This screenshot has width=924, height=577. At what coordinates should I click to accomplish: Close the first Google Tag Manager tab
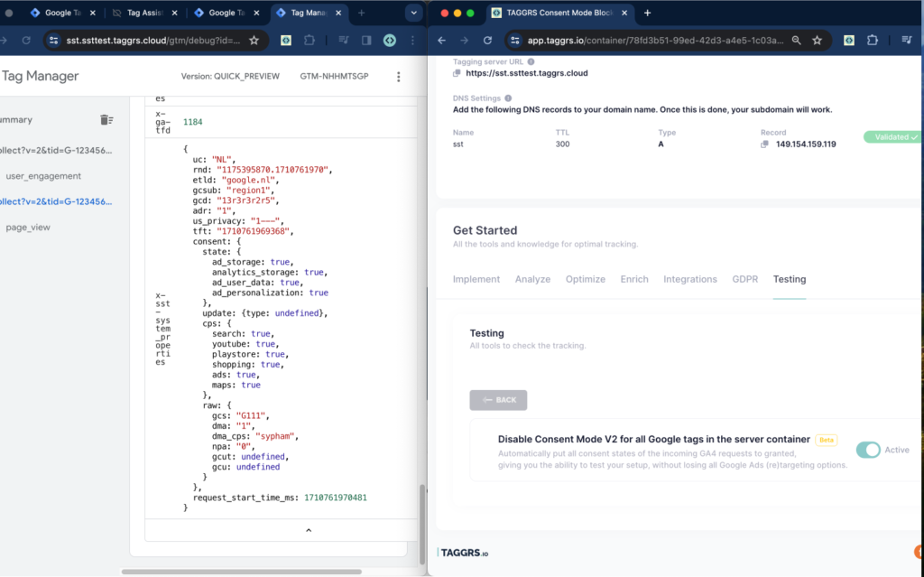(x=93, y=13)
